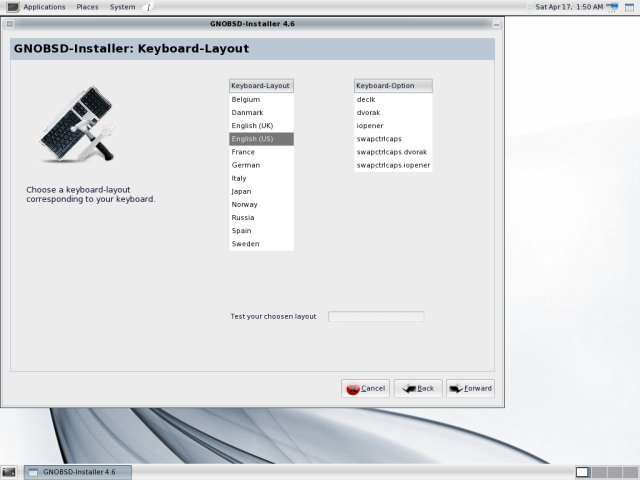
Task: Open the Places menu
Action: pos(87,7)
